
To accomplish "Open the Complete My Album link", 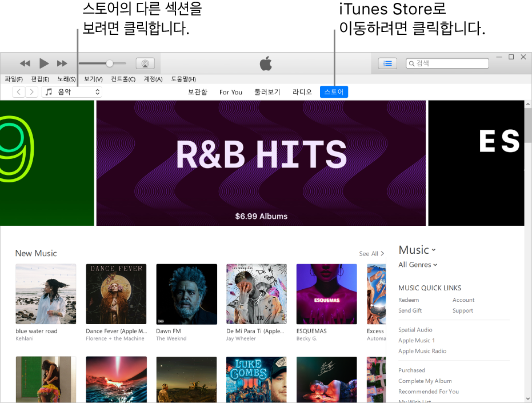I will (x=425, y=381).
